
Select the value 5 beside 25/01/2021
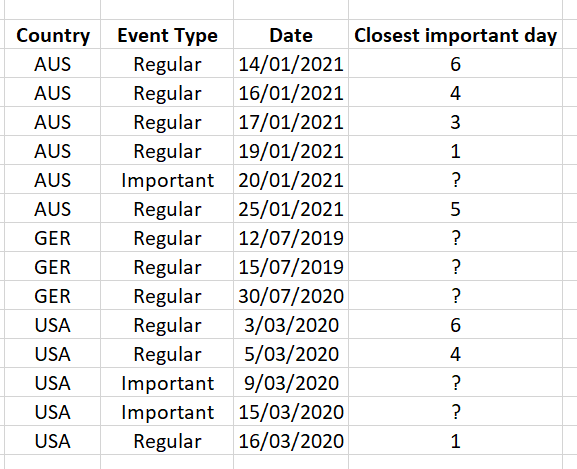455,209
